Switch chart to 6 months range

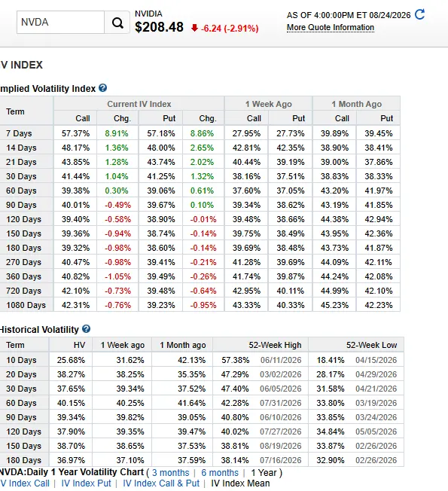tap(220, 472)
